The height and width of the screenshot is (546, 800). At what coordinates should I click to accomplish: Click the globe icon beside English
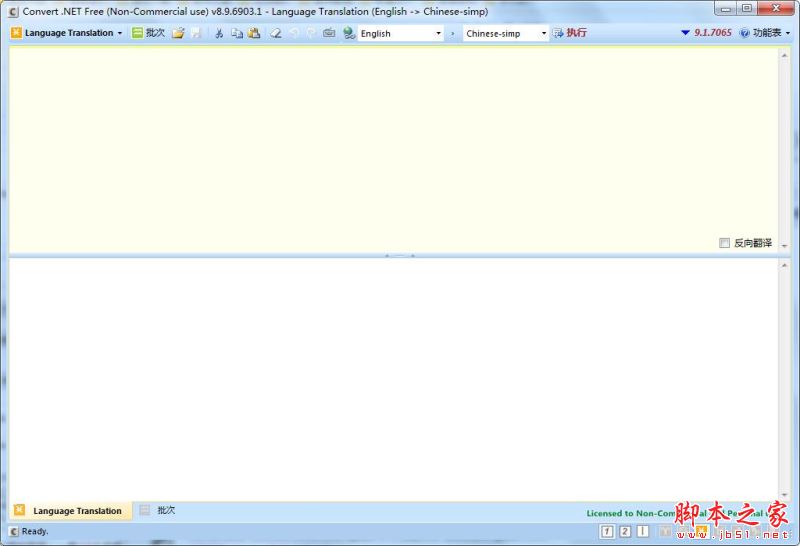[349, 33]
